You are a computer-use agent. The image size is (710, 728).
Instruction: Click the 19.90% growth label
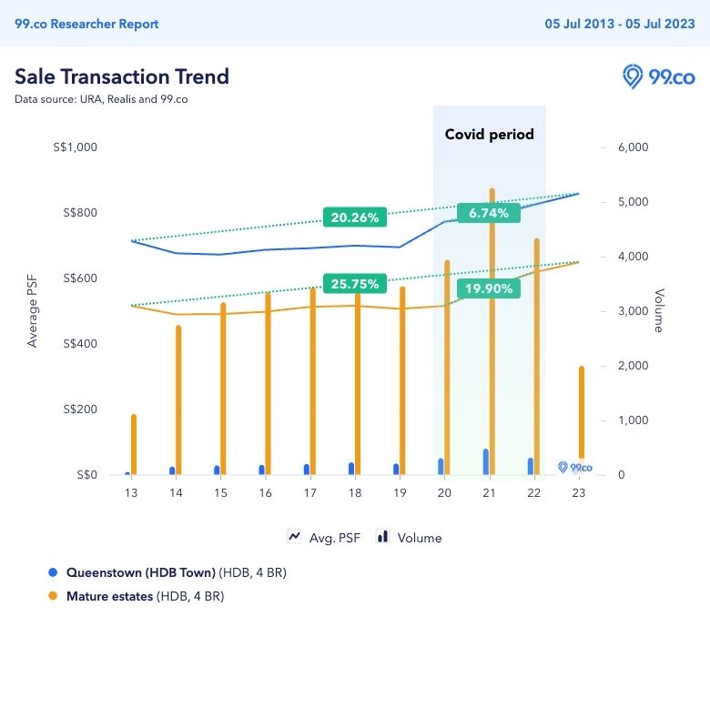(489, 288)
